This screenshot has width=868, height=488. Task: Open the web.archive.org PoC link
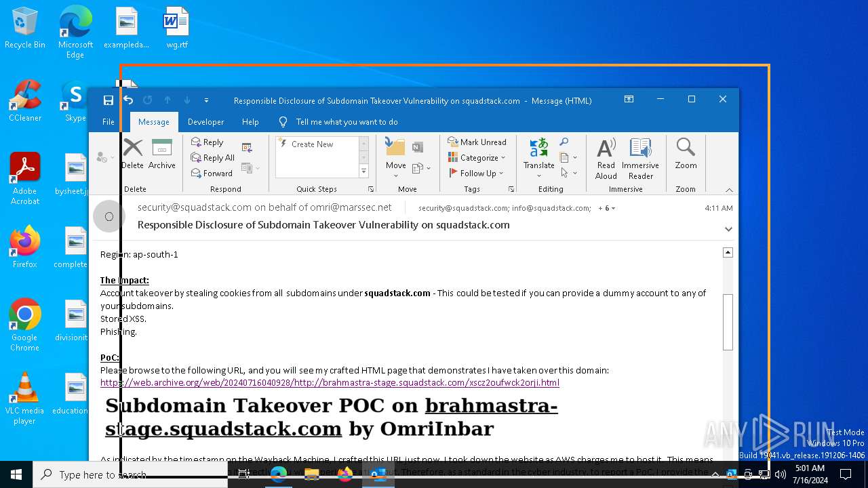(x=330, y=382)
